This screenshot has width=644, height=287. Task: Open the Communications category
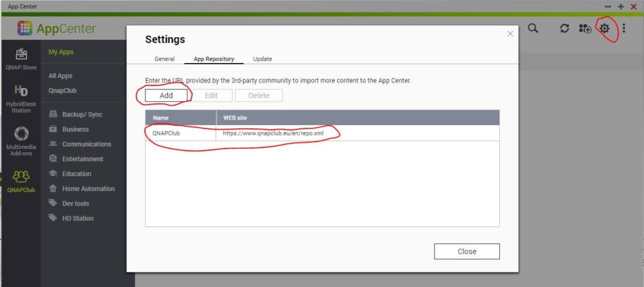pyautogui.click(x=87, y=144)
